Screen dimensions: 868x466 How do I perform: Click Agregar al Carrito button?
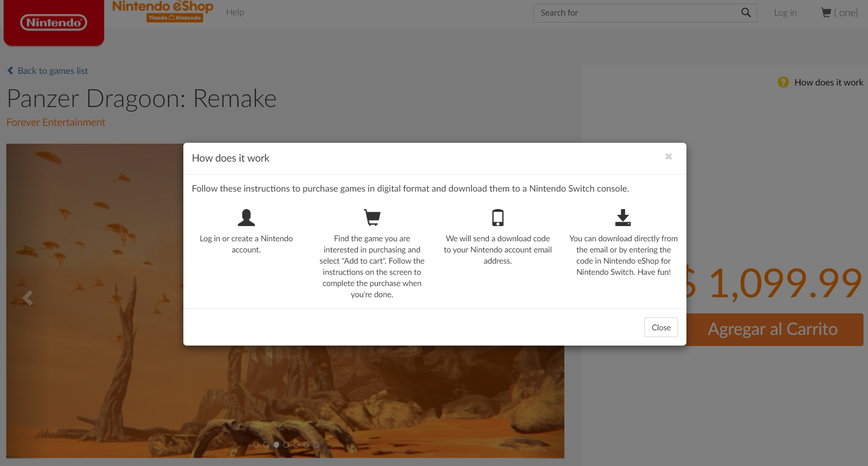pyautogui.click(x=773, y=329)
